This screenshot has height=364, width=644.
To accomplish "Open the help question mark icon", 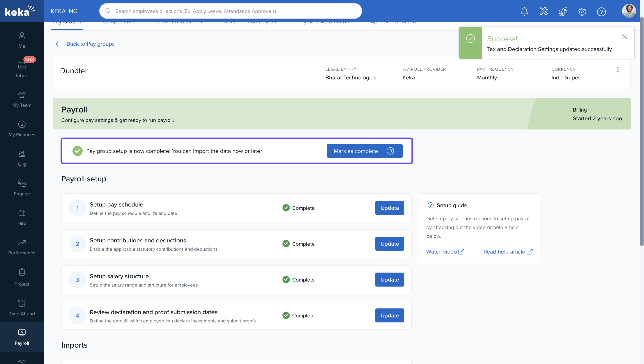I will coord(601,12).
